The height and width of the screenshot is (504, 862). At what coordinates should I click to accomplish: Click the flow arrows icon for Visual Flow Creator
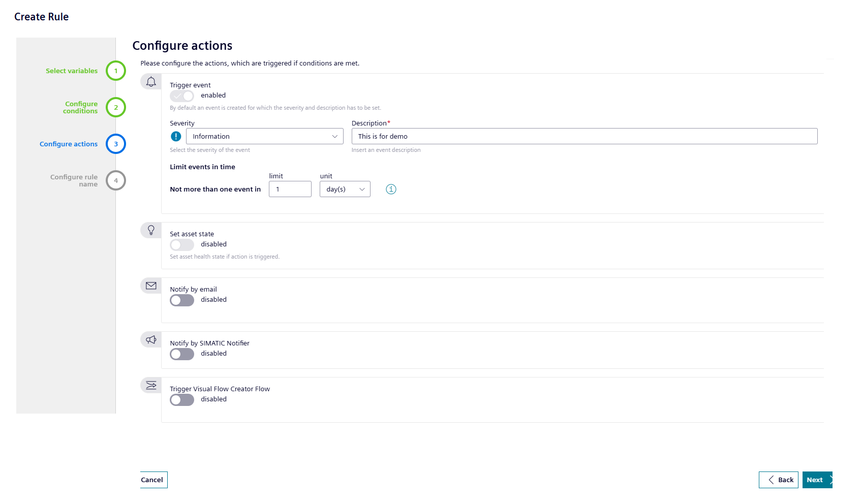pyautogui.click(x=151, y=385)
